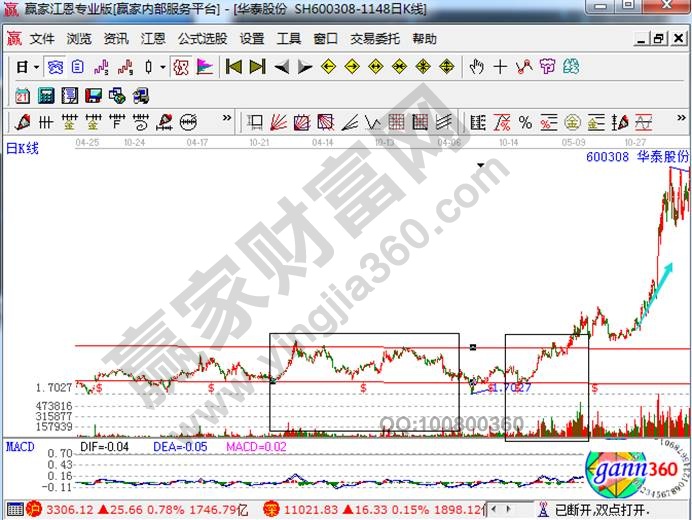Select the rectangle drawing tool
This screenshot has height=520, width=692.
(x=255, y=123)
